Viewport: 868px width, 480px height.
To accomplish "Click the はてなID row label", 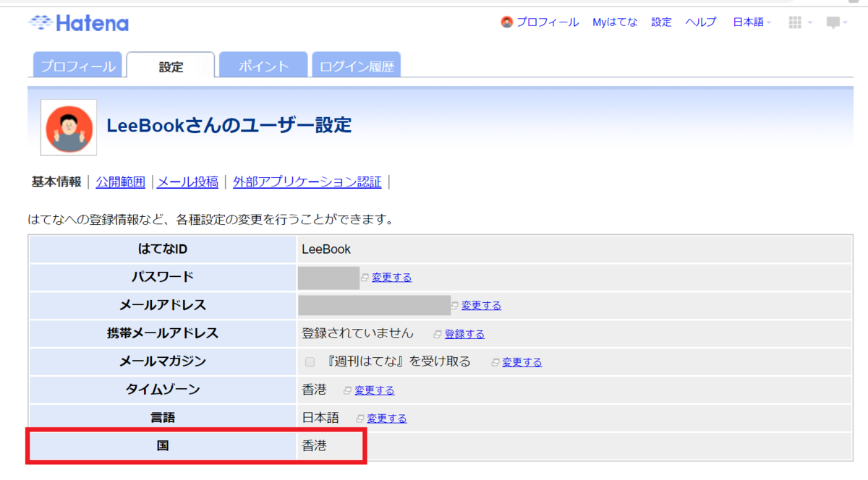I will point(163,249).
